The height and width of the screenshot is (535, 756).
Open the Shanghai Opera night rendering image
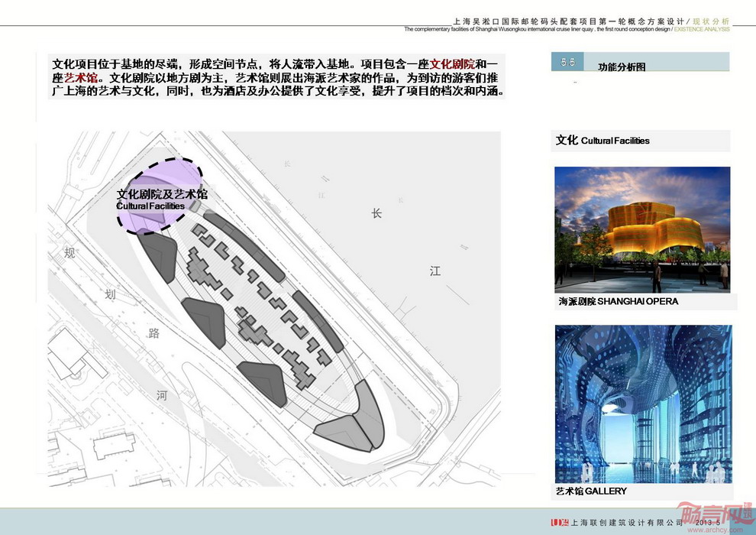pyautogui.click(x=642, y=229)
